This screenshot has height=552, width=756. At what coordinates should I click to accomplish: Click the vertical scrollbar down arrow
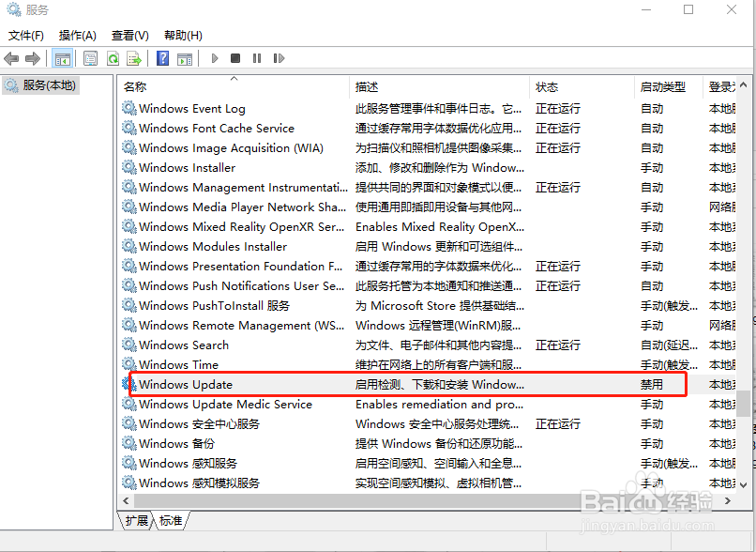(x=743, y=485)
